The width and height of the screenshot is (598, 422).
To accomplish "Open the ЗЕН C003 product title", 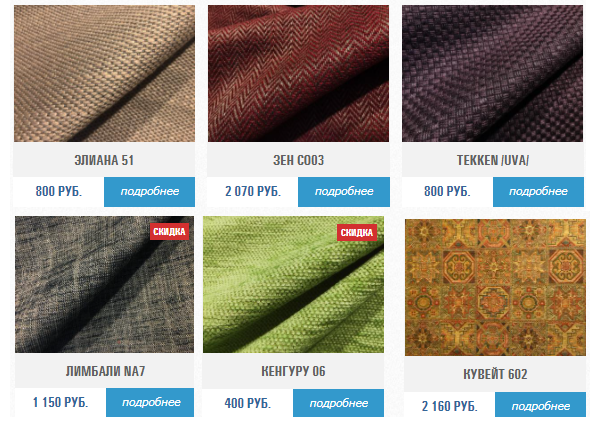I will [298, 160].
